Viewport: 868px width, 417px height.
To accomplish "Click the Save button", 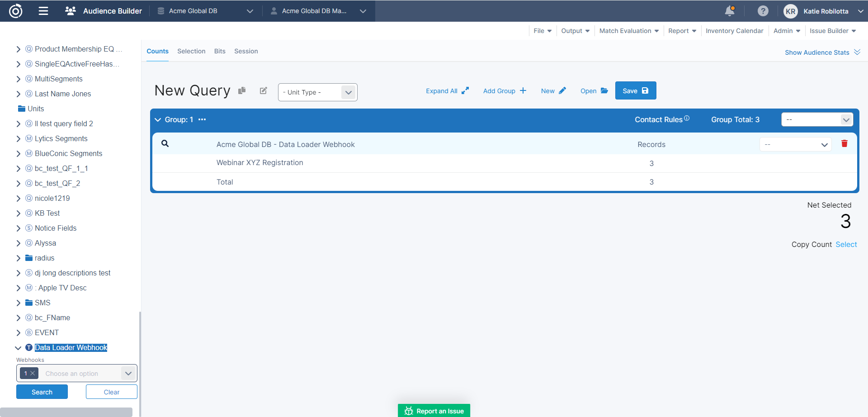I will (x=635, y=90).
